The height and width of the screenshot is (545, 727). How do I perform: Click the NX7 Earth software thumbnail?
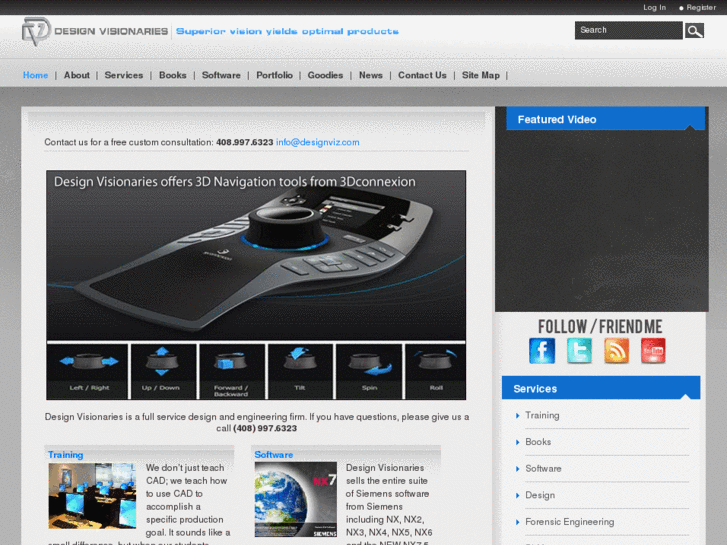[x=296, y=500]
